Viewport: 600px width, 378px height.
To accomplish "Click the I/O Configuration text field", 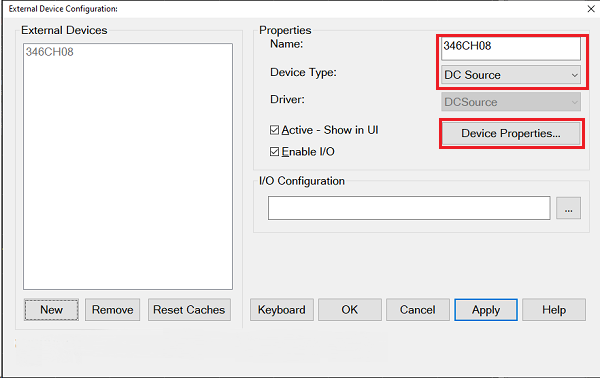I will (x=409, y=208).
